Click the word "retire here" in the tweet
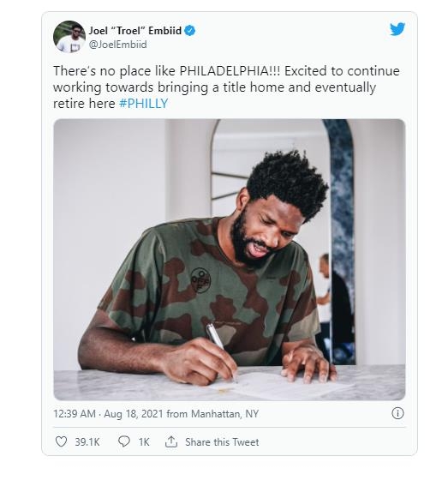The width and height of the screenshot is (448, 480). (x=84, y=104)
